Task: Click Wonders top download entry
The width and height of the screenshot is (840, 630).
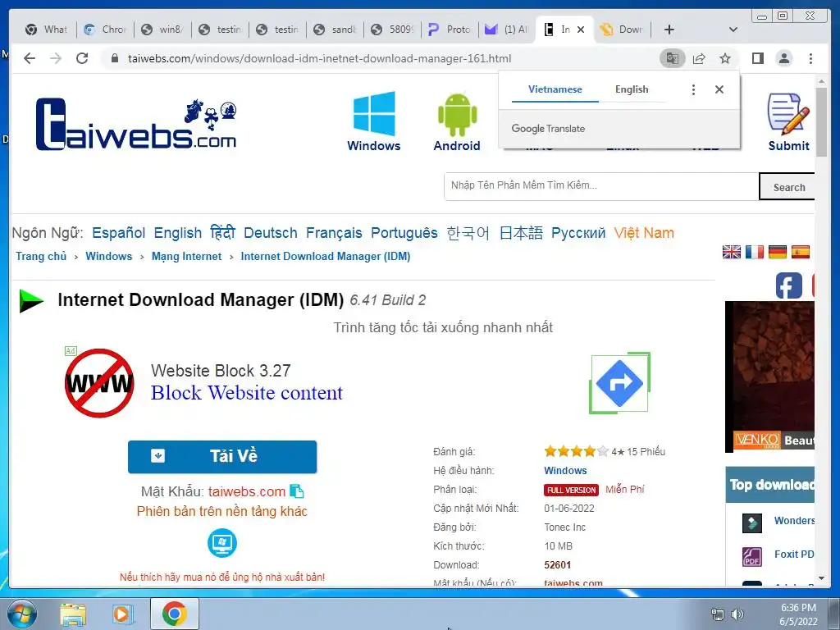Action: click(778, 521)
